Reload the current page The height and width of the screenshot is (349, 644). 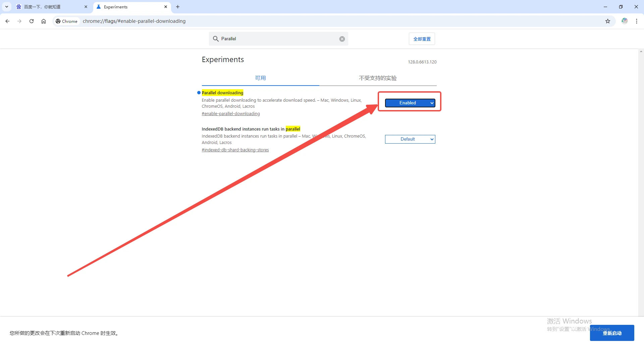tap(32, 21)
